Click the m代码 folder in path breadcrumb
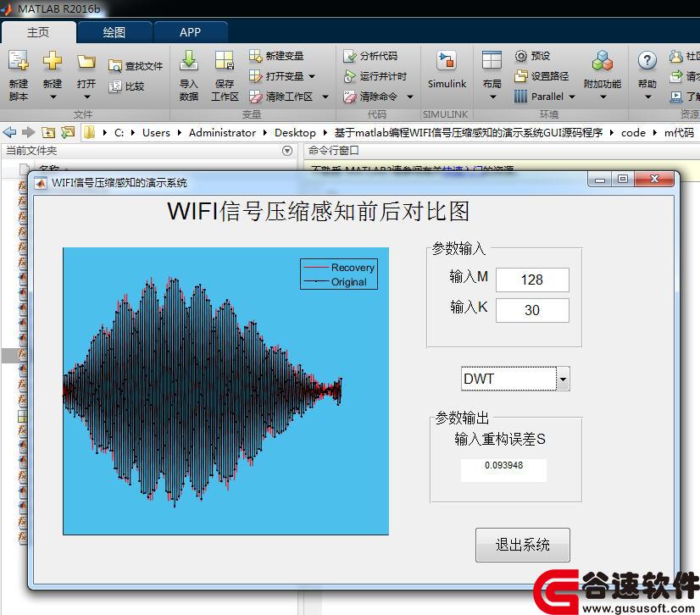700x615 pixels. 679,132
